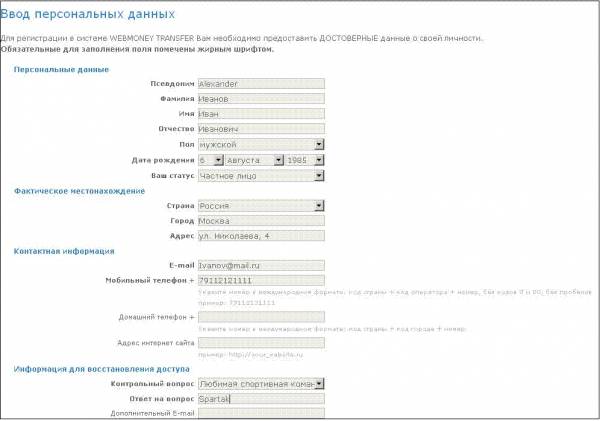Click the Ответ на вопрос field
Screen dimensions: 600x421
coord(261,398)
